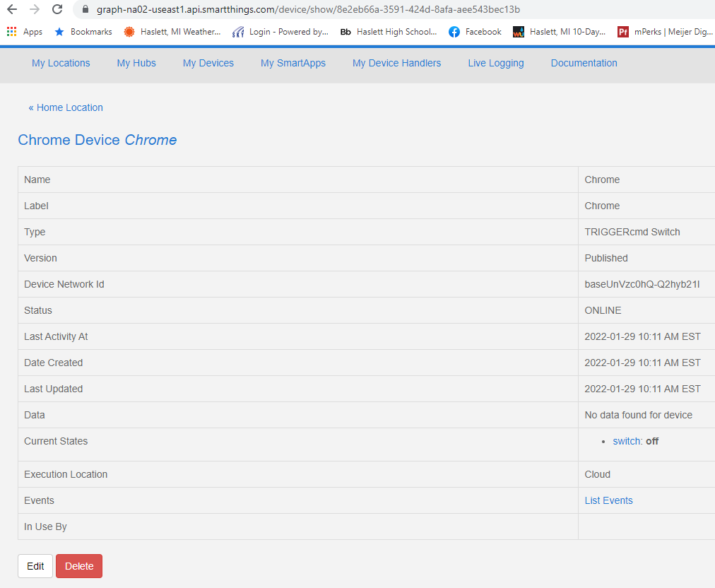Click the 'Execution Location' row label
Viewport: 715px width, 588px height.
click(x=66, y=474)
